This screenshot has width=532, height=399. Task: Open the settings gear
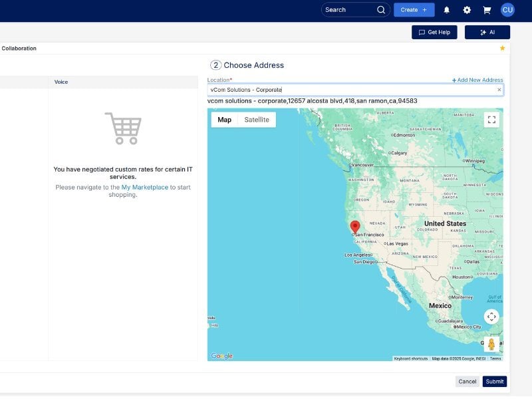(466, 9)
